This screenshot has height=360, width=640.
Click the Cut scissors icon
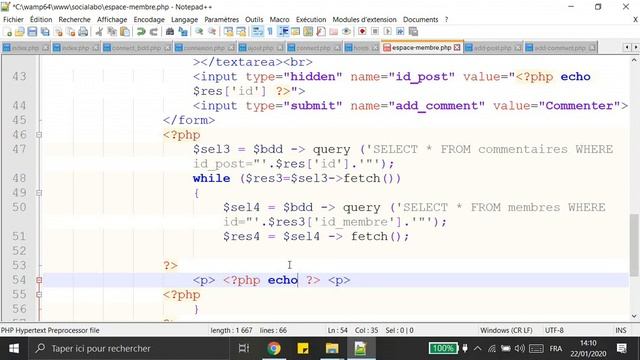pyautogui.click(x=99, y=31)
